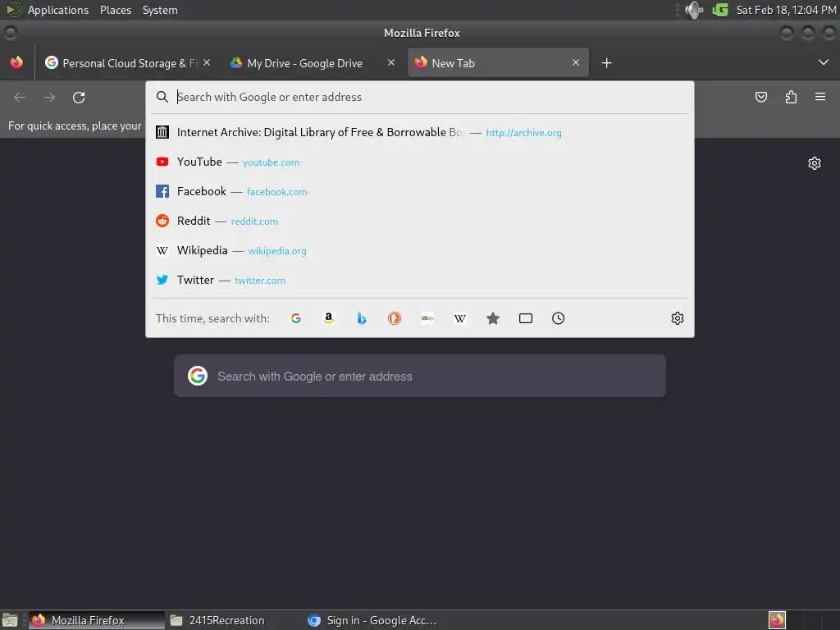
Task: Close the My Drive tab
Action: (x=391, y=62)
